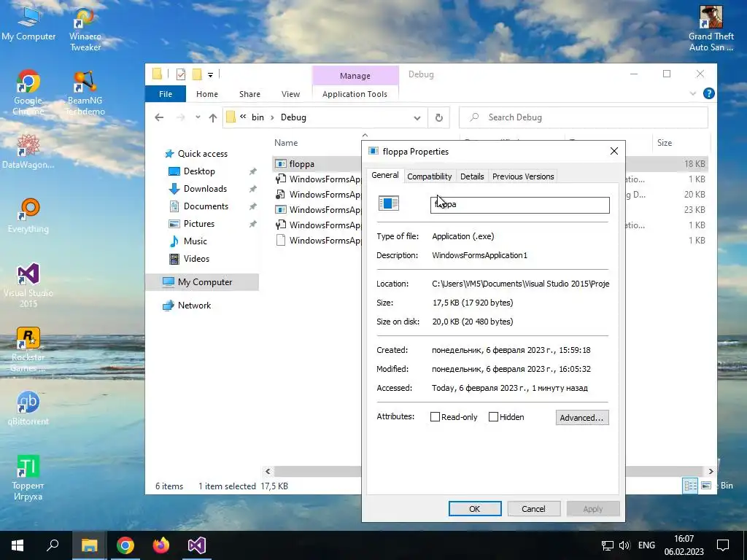Select the General tab in Properties
Image resolution: width=747 pixels, height=560 pixels.
pos(385,175)
